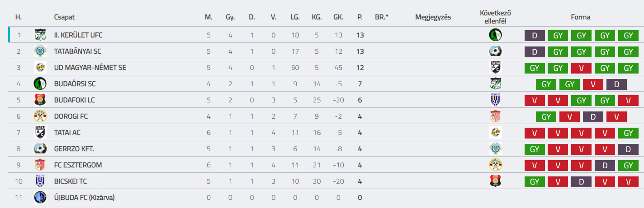Screen dimensions: 644x208
Task: Click the Budafoki LC team crest
Action: click(x=40, y=100)
